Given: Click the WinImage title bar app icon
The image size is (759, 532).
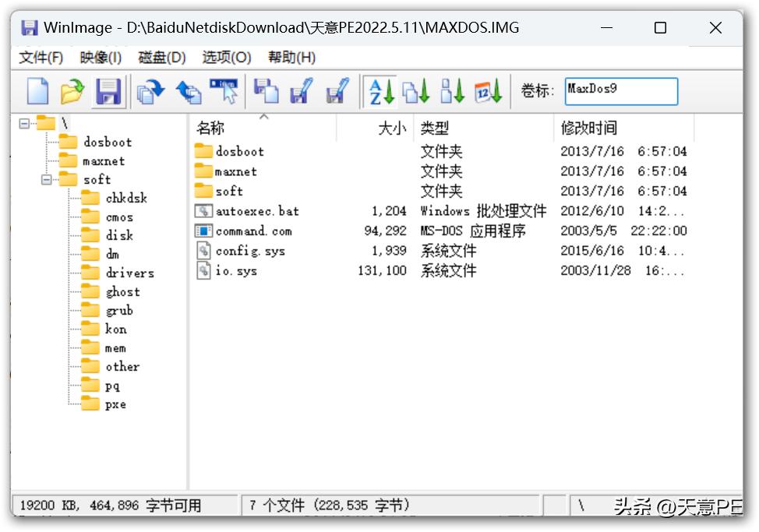Looking at the screenshot, I should 29,27.
